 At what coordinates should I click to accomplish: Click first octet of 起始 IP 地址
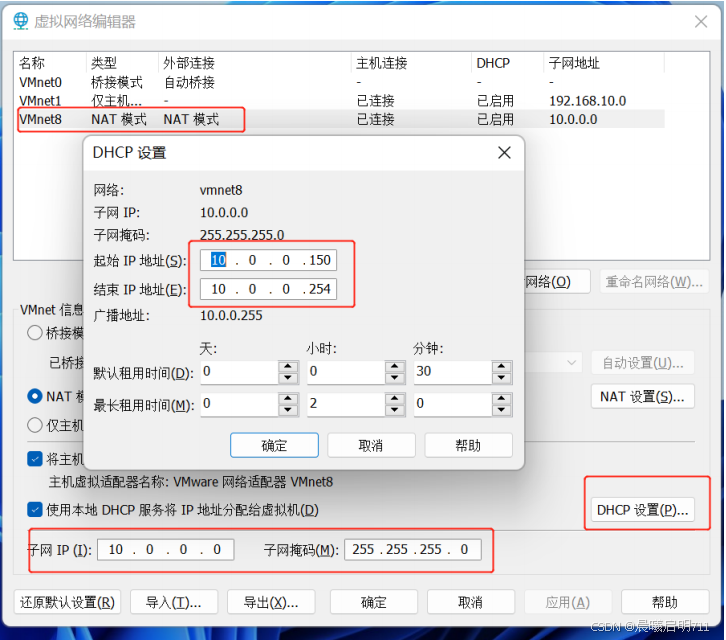[x=218, y=260]
